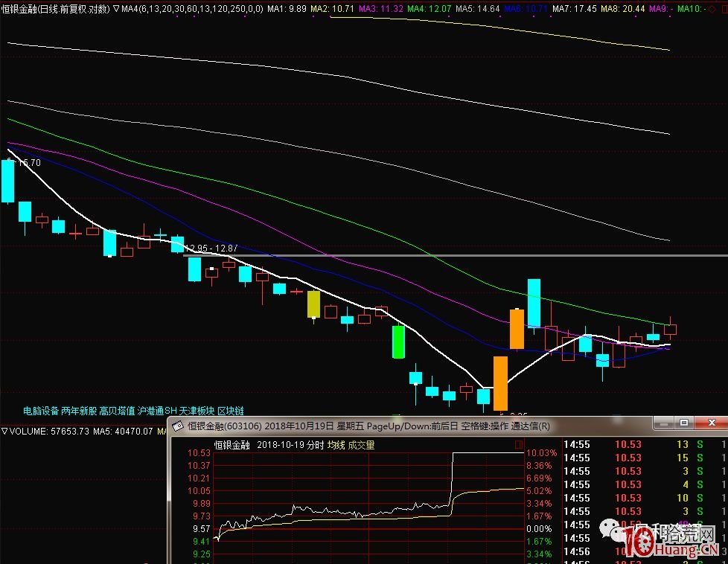Select the tall orange candlestick at the bottom
The image size is (728, 564).
tap(500, 383)
